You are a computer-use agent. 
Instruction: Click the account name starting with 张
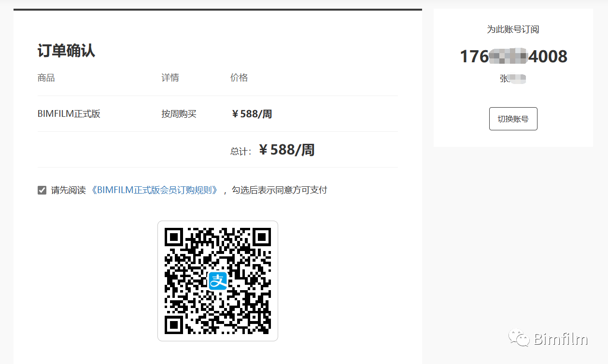tap(513, 78)
